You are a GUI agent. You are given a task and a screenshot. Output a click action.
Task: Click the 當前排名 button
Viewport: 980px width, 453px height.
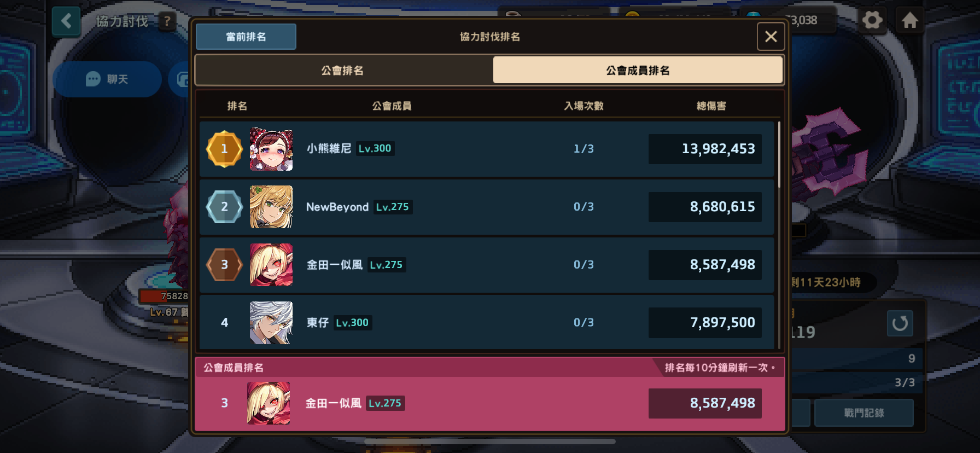[246, 37]
